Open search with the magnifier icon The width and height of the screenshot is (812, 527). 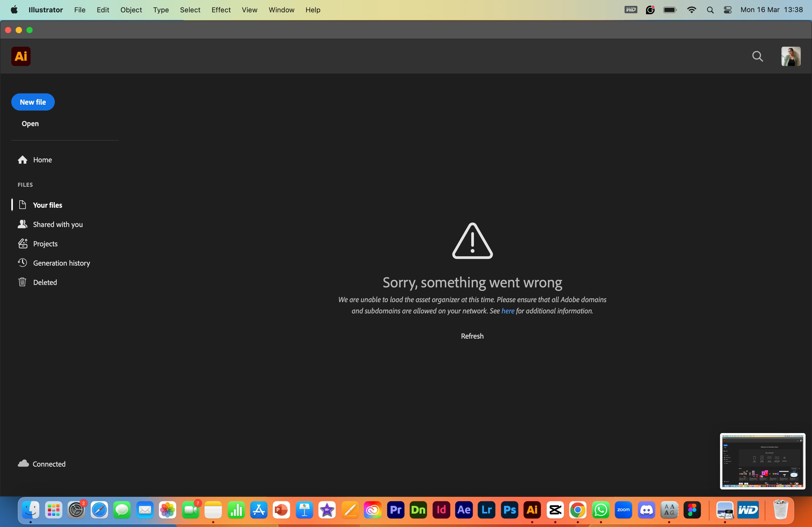pos(757,56)
